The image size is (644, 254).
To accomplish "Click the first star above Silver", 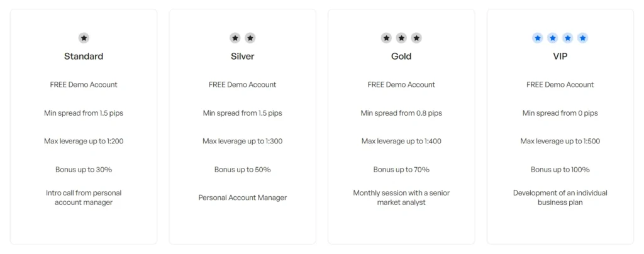I will (235, 38).
